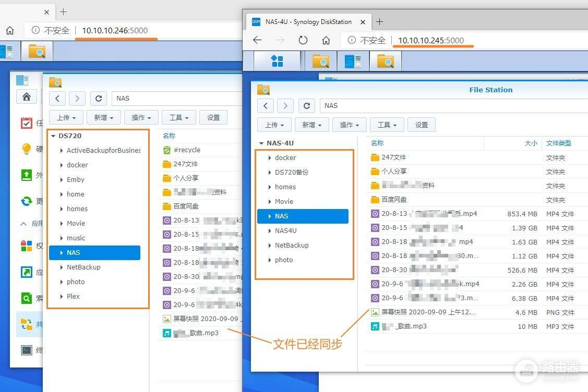Refresh the NAS-4U File Station folder
588x392 pixels.
point(307,105)
